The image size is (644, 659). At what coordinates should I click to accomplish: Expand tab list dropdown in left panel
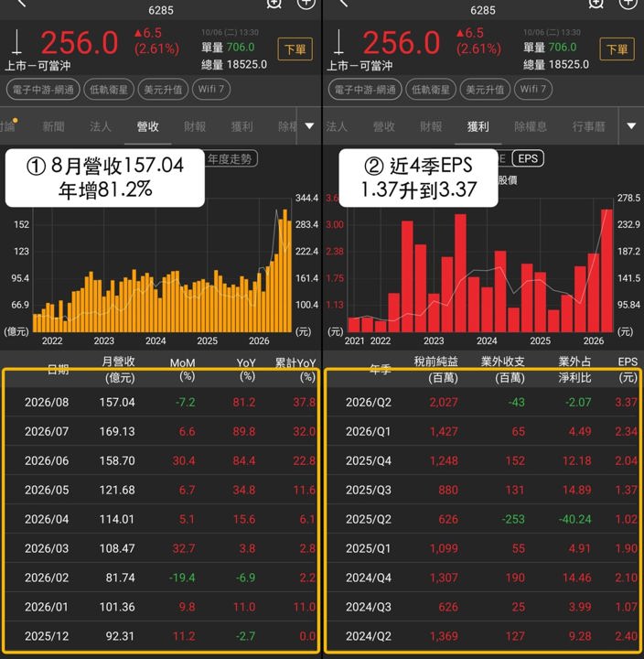(309, 126)
